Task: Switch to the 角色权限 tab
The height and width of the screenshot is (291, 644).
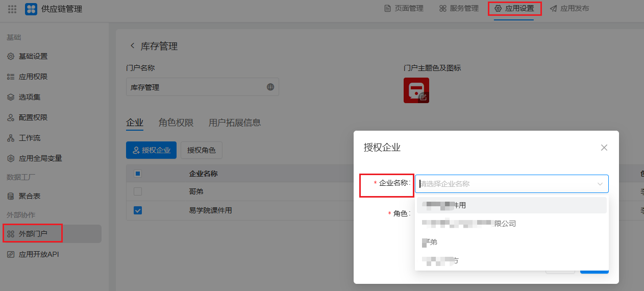Action: [x=176, y=123]
